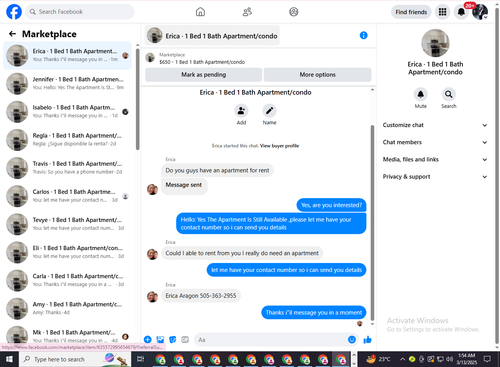The width and height of the screenshot is (500, 367).
Task: Click the chat messages scrollbar
Action: (372, 223)
